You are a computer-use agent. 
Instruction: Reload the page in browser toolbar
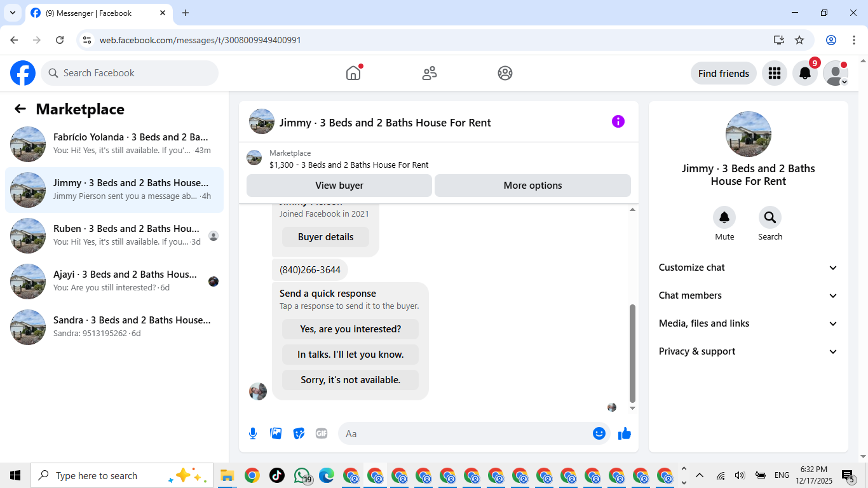[x=60, y=40]
